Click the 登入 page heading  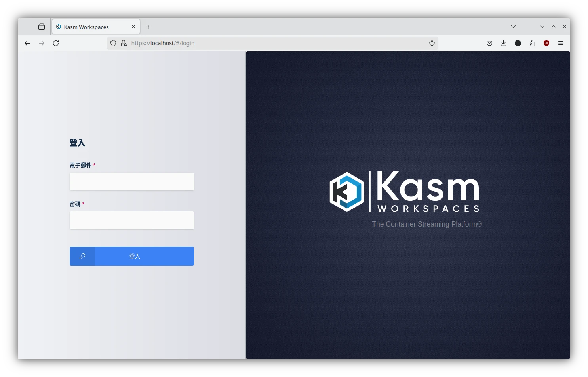(77, 143)
